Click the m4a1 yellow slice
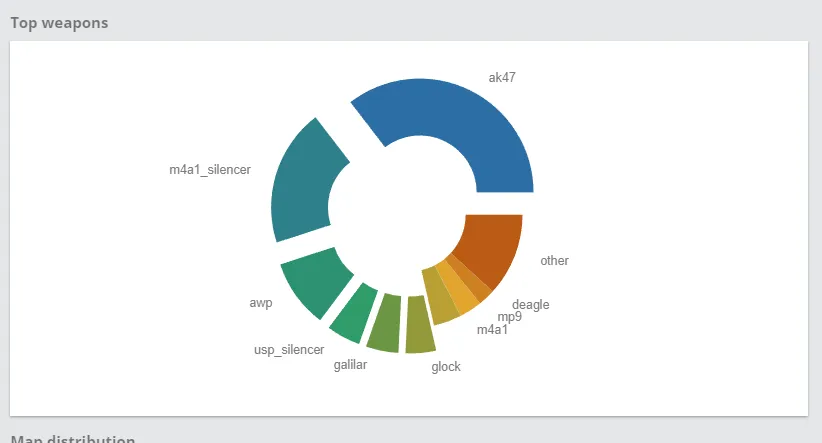 pyautogui.click(x=442, y=297)
